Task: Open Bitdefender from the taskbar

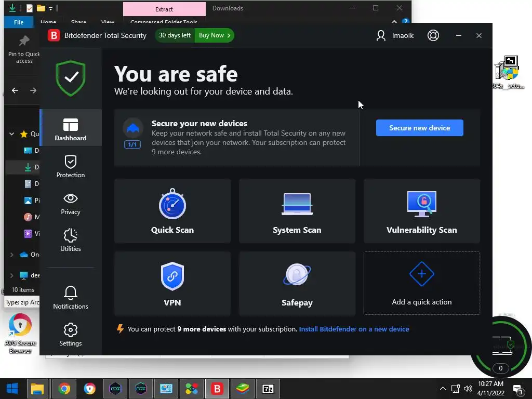Action: tap(217, 389)
